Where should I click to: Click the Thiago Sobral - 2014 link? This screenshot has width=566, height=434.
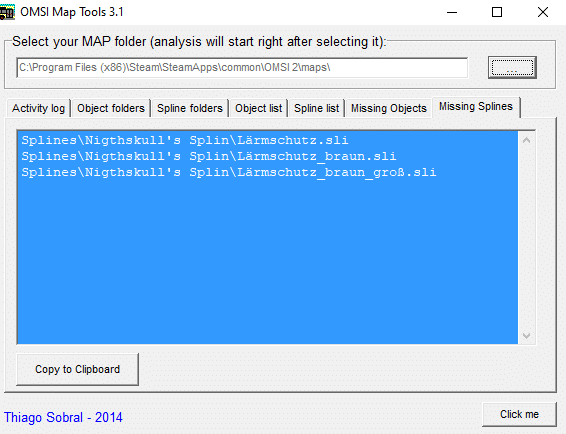click(x=63, y=417)
